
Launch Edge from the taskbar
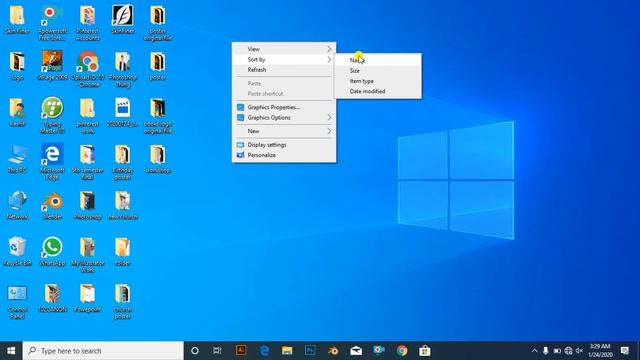[x=264, y=351]
